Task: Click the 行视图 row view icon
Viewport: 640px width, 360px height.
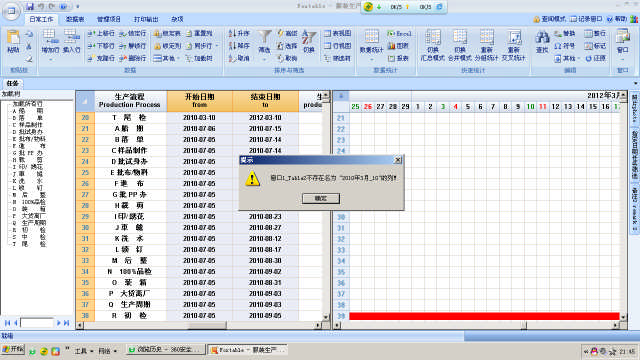Action: point(327,46)
